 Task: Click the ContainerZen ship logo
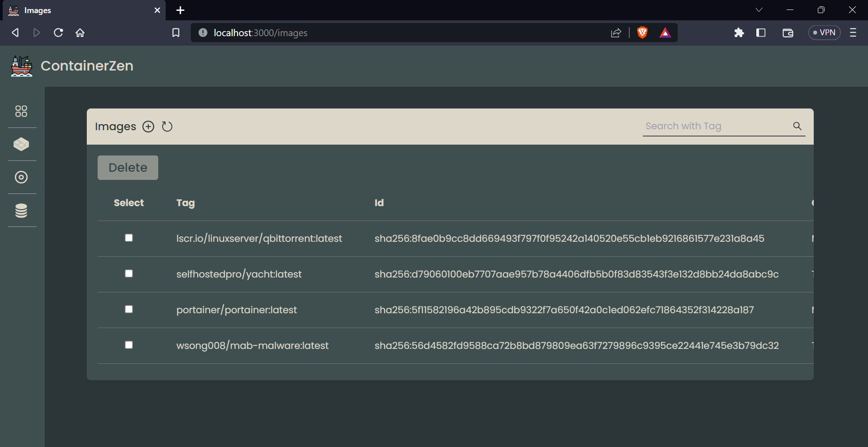[22, 66]
